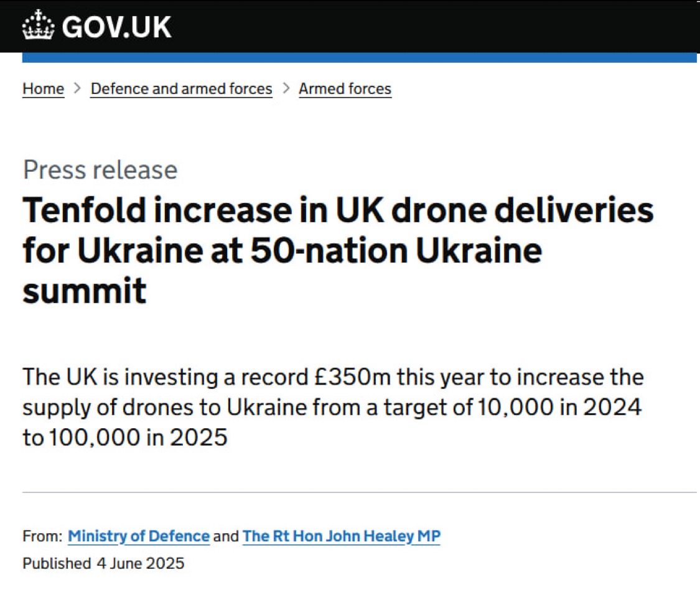Click the From: label

pyautogui.click(x=42, y=536)
